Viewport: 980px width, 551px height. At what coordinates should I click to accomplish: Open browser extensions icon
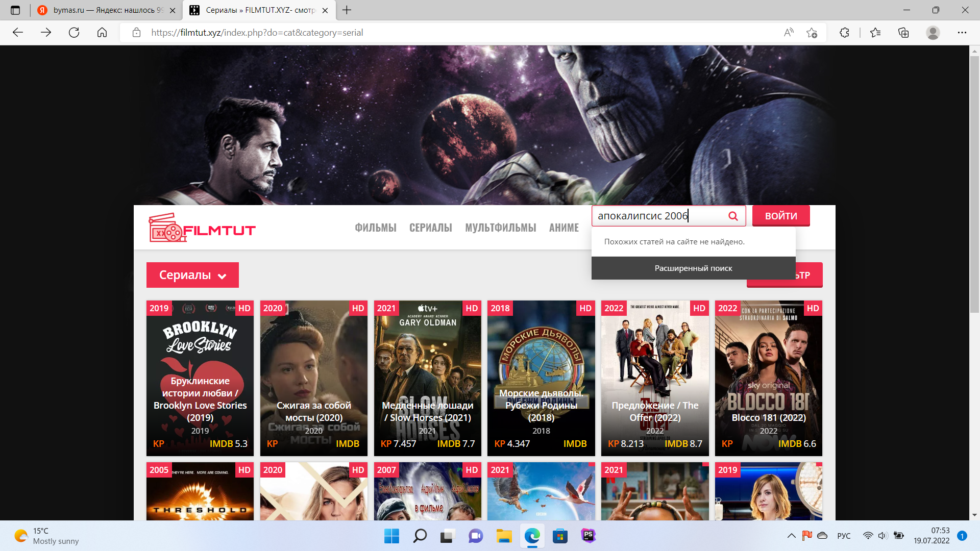pyautogui.click(x=844, y=33)
